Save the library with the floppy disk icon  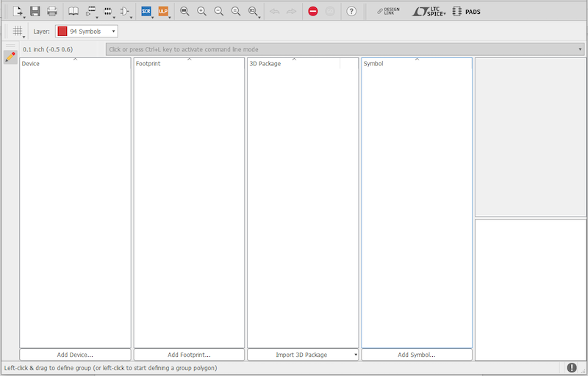click(35, 11)
